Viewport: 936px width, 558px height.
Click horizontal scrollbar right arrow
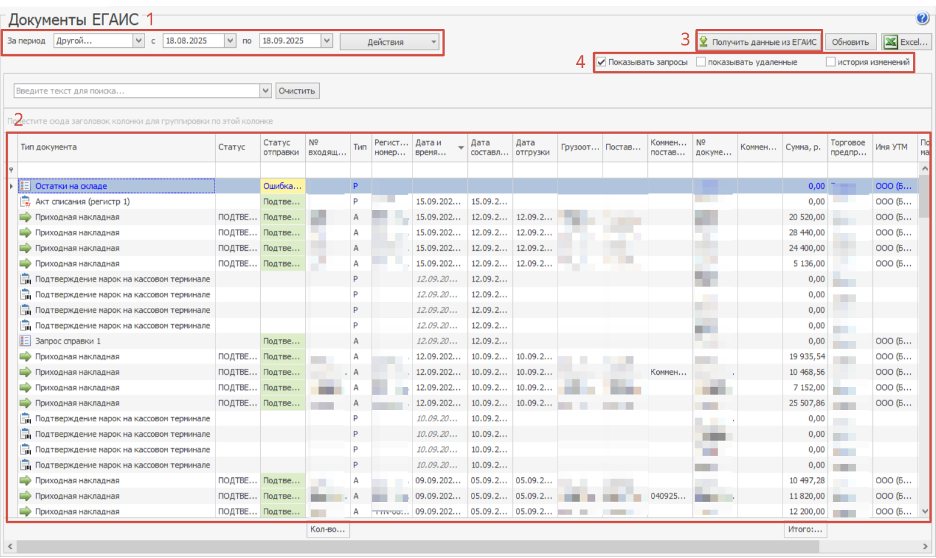[925, 546]
